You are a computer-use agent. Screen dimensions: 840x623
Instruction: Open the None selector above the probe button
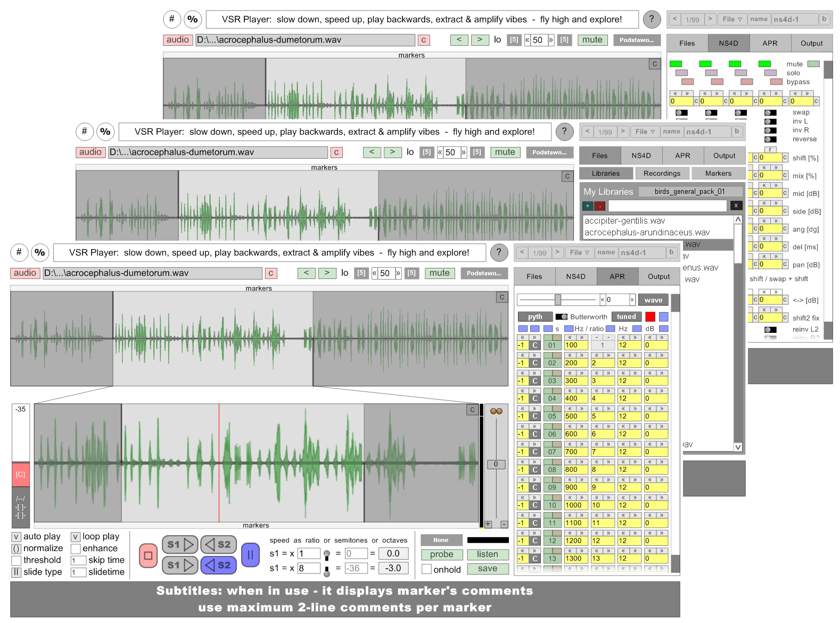pos(441,540)
